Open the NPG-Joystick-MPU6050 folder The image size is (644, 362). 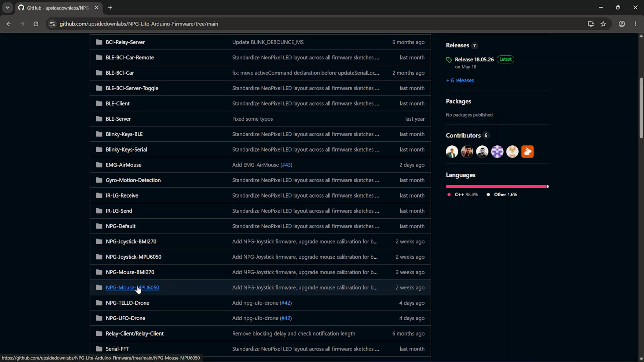(133, 257)
